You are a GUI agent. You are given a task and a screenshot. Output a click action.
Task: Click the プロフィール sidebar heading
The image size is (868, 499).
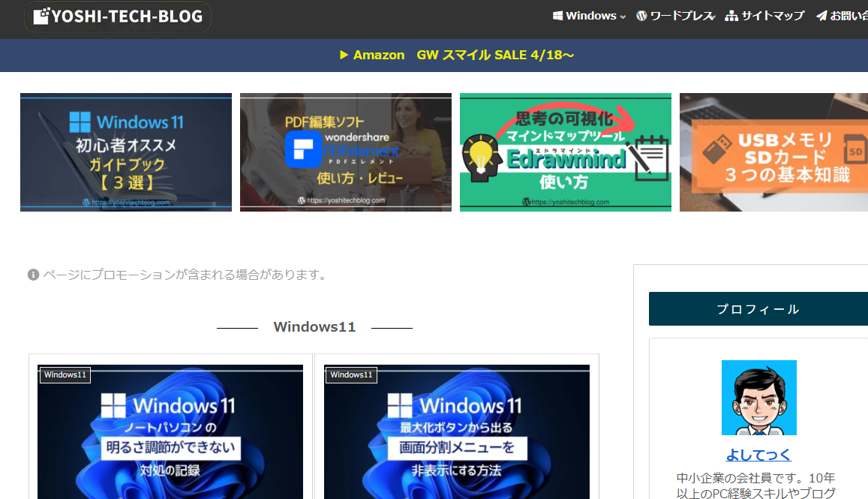click(x=758, y=309)
